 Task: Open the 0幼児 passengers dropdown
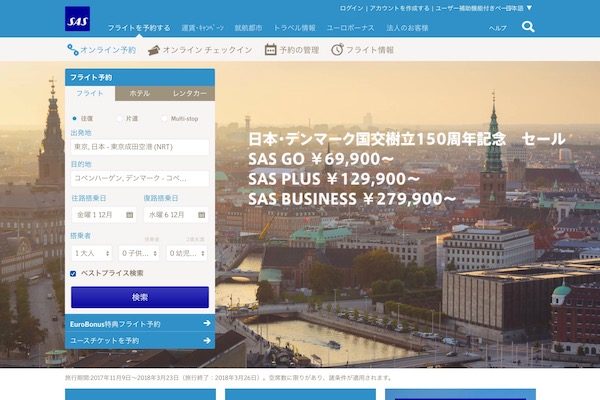[x=187, y=253]
